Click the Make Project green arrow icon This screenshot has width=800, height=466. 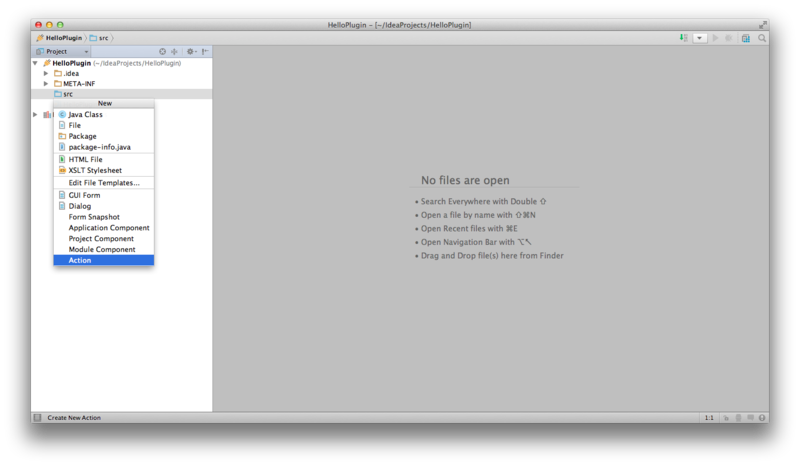coord(684,38)
